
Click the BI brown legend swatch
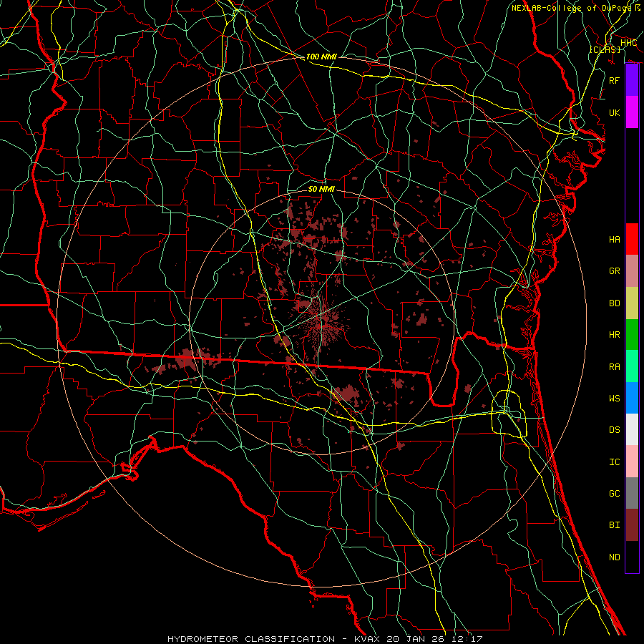pyautogui.click(x=632, y=525)
